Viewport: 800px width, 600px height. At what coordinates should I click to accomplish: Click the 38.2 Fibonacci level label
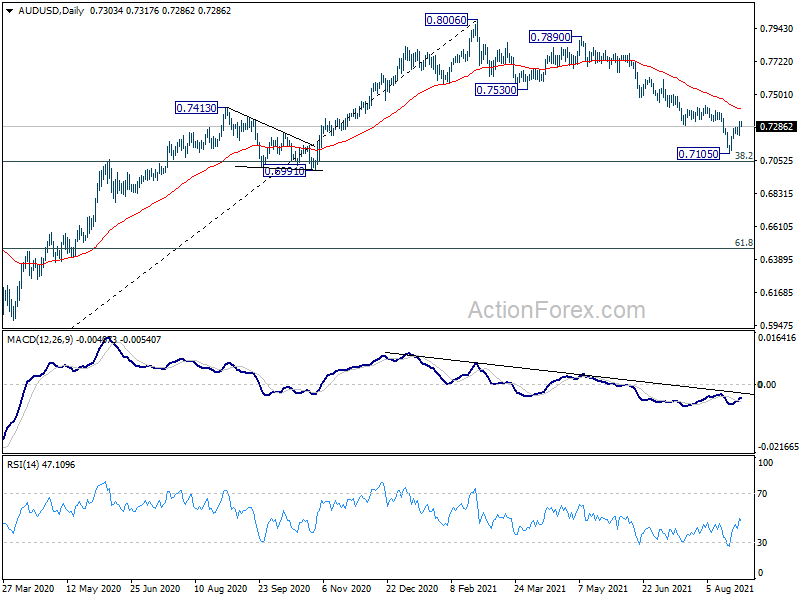click(x=744, y=156)
